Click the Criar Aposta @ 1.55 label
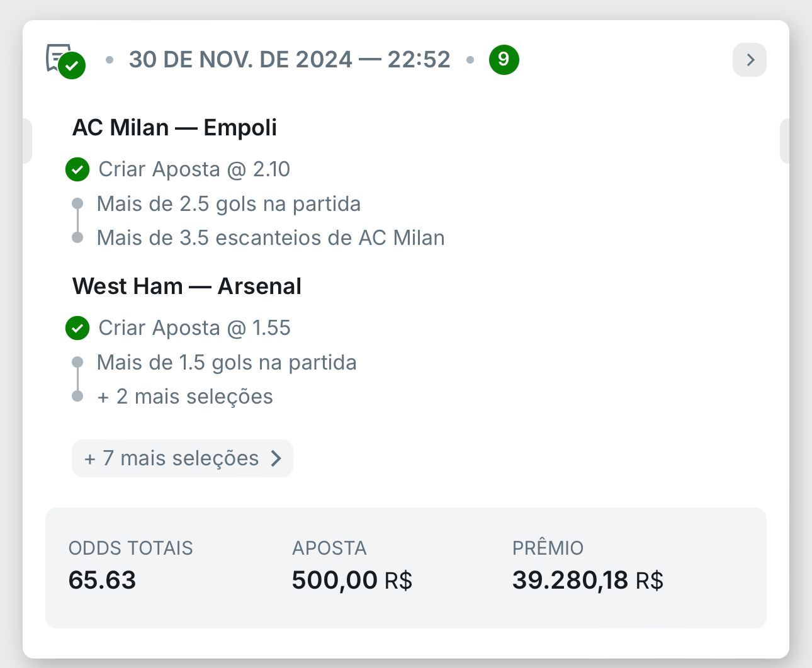Image resolution: width=812 pixels, height=668 pixels. tap(195, 328)
